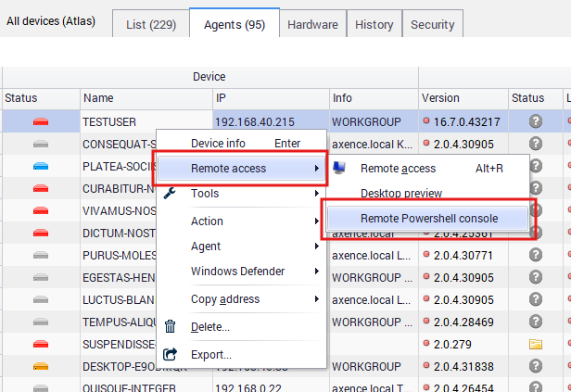Viewport: 571px width, 392px height.
Task: Click the wrench icon beside Tools
Action: coord(170,194)
